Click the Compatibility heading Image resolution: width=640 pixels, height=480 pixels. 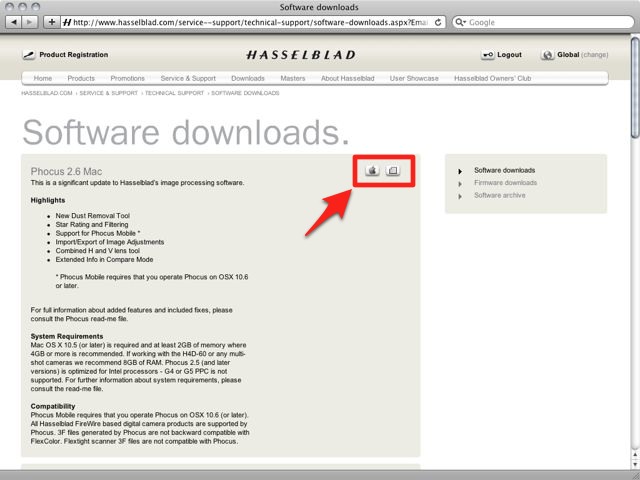(53, 406)
